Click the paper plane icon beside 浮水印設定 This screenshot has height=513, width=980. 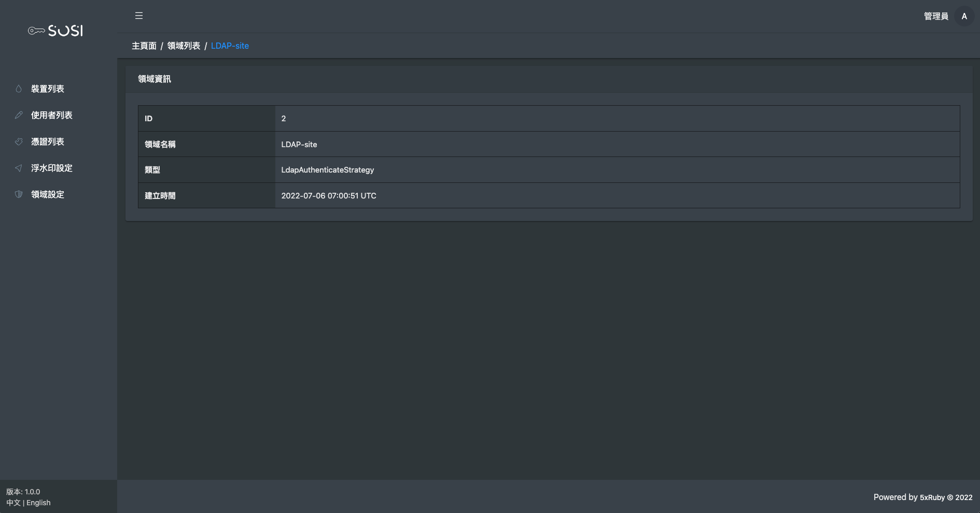pyautogui.click(x=19, y=168)
